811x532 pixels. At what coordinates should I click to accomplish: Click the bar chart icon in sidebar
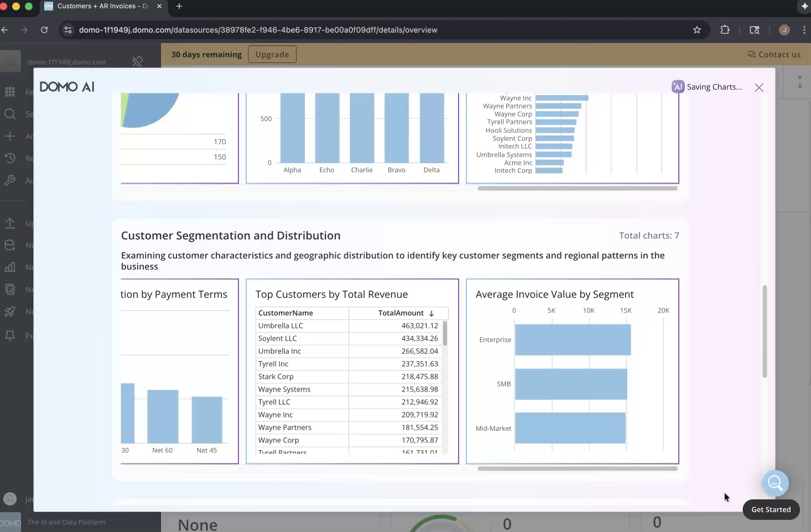[10, 267]
